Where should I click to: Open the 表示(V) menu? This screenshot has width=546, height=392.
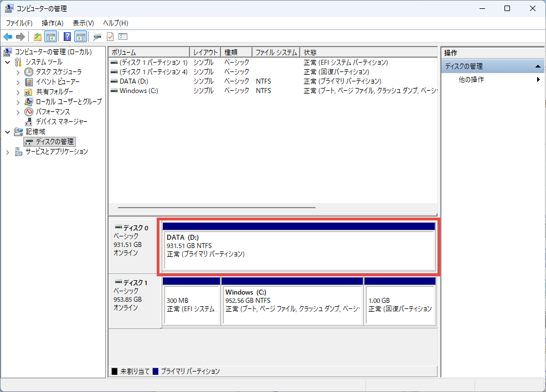[83, 23]
